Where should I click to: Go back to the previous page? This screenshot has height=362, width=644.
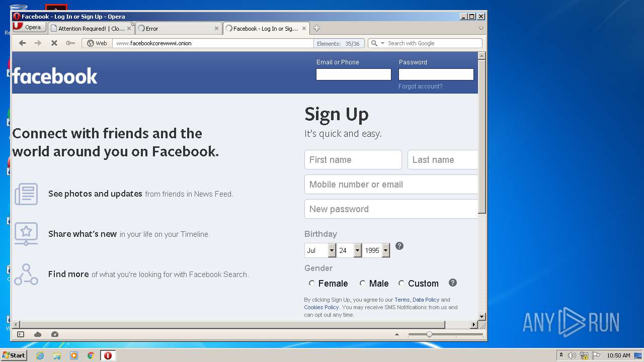22,43
